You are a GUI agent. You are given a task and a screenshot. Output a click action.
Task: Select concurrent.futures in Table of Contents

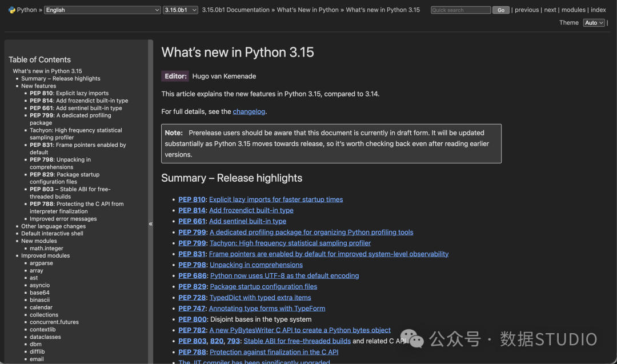pos(54,322)
